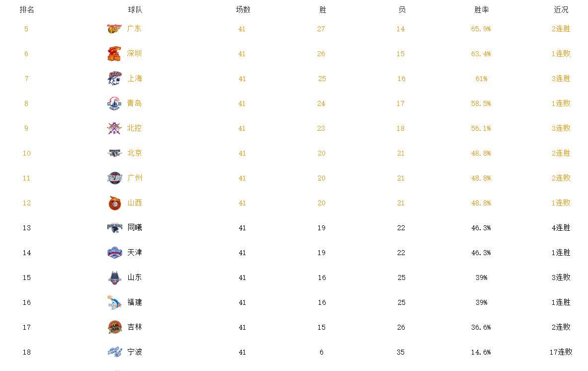Open the 吉林 tiger team logo

point(114,327)
